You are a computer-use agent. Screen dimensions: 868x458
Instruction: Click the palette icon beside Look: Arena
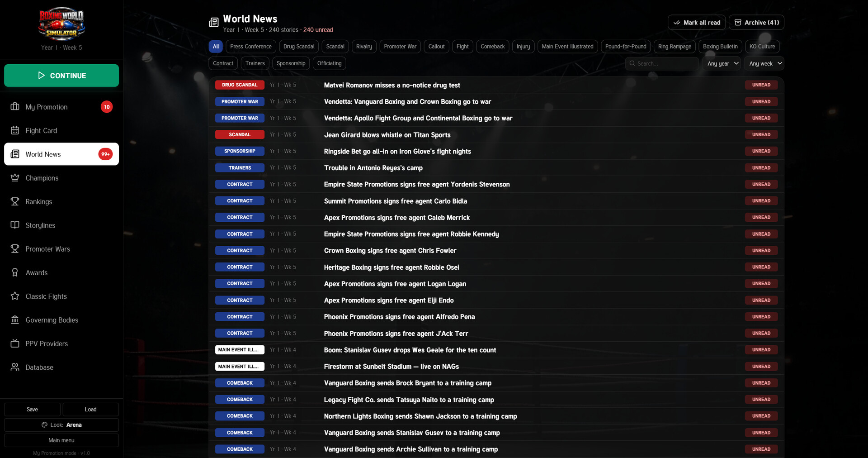(44, 425)
